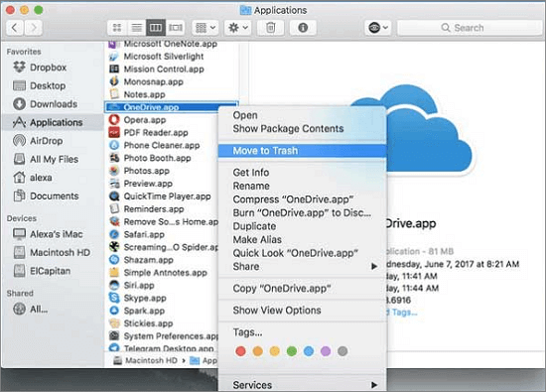Toggle column view button in toolbar

point(156,28)
